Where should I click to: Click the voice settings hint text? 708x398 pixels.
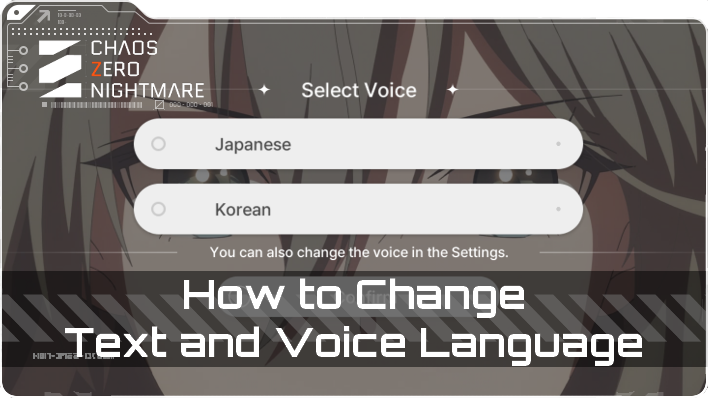pyautogui.click(x=359, y=252)
